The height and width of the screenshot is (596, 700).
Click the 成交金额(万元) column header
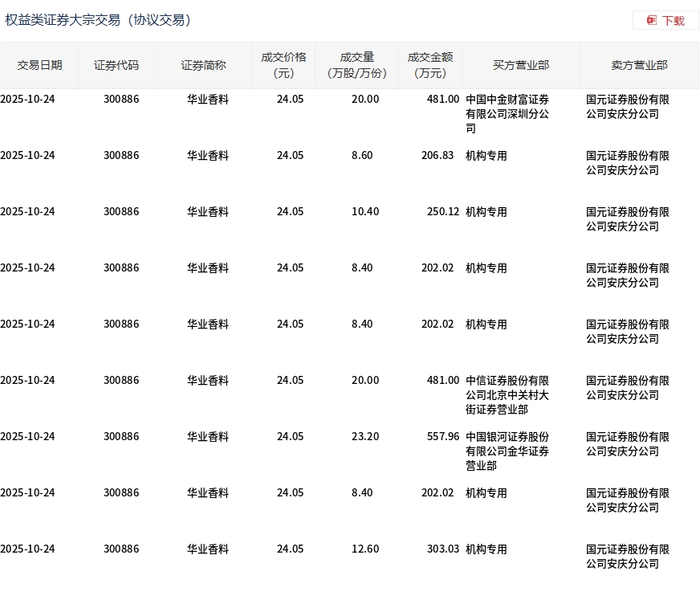[x=430, y=65]
